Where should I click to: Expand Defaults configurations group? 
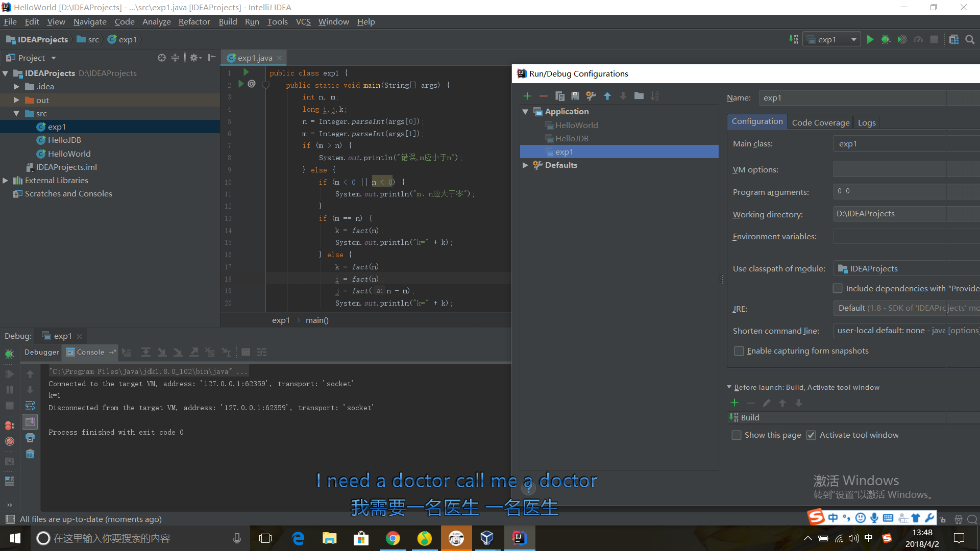(525, 165)
